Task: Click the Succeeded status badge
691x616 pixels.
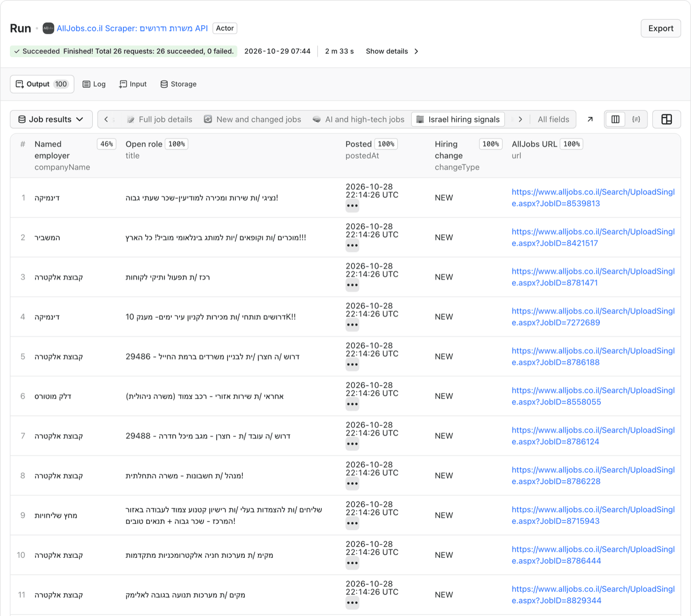Action: pos(123,51)
